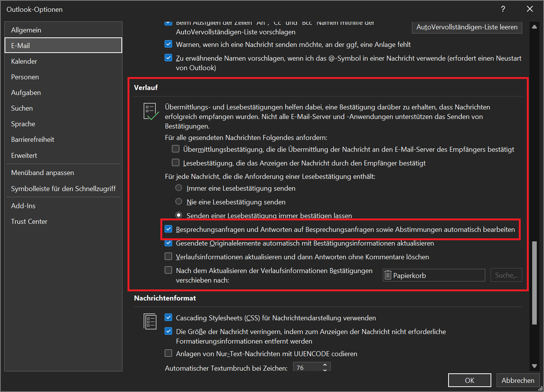
Task: Open the Allgemein options category
Action: click(63, 30)
